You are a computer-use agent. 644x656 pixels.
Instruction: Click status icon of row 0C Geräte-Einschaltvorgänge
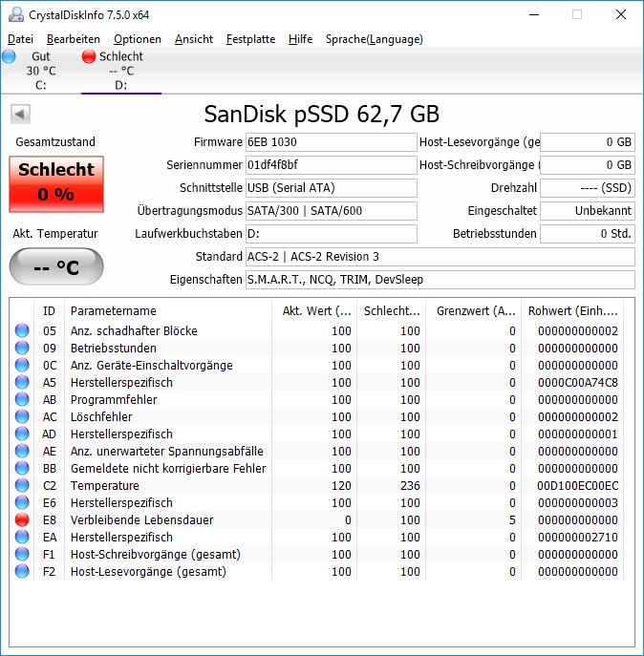point(22,365)
